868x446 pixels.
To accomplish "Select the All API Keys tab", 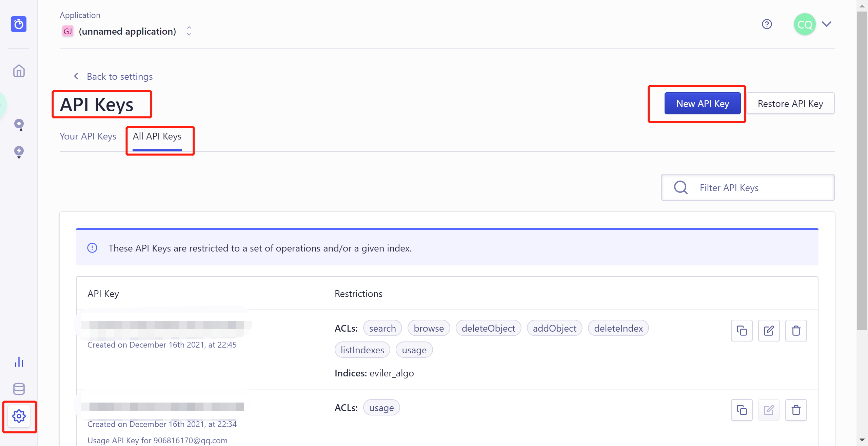I will tap(157, 136).
